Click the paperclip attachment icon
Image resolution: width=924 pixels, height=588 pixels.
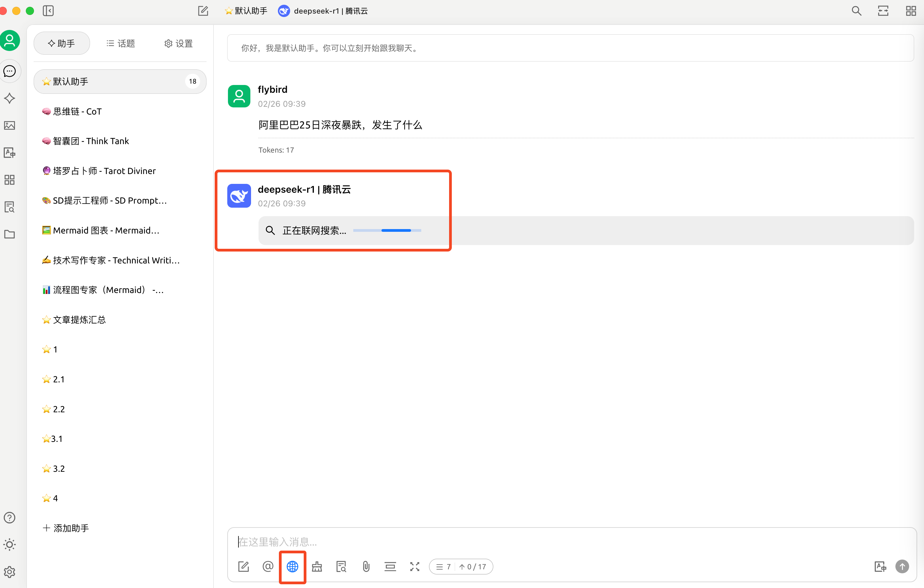coord(366,567)
